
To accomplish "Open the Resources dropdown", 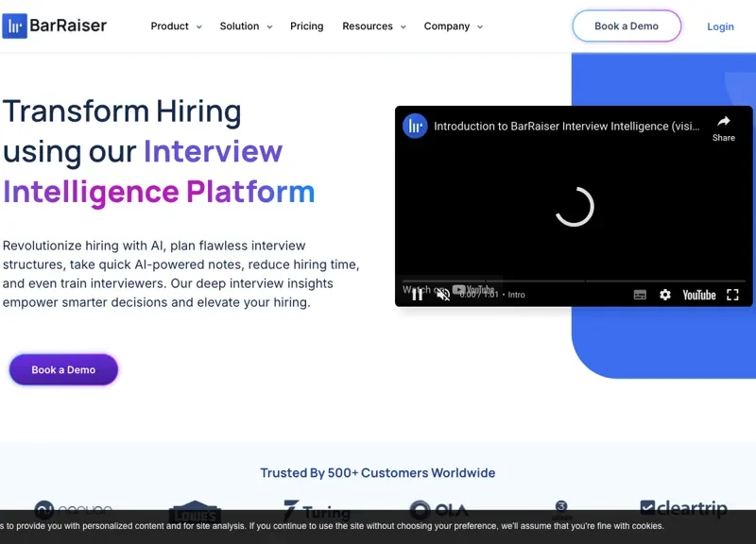I will coord(373,26).
